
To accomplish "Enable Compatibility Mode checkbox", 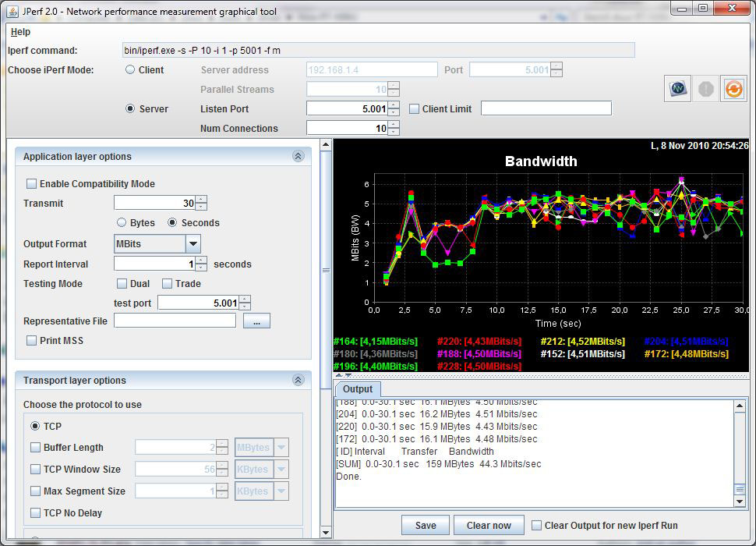I will click(x=32, y=184).
